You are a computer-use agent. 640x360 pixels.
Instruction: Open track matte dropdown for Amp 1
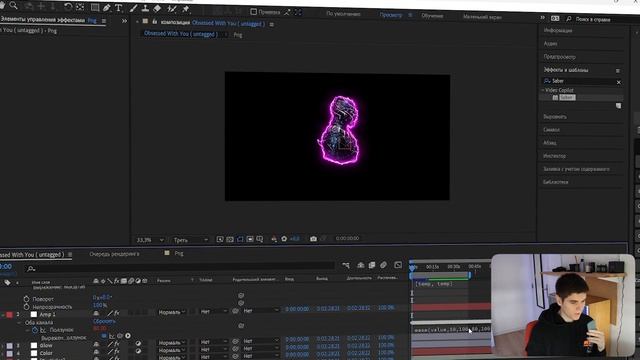(x=213, y=311)
